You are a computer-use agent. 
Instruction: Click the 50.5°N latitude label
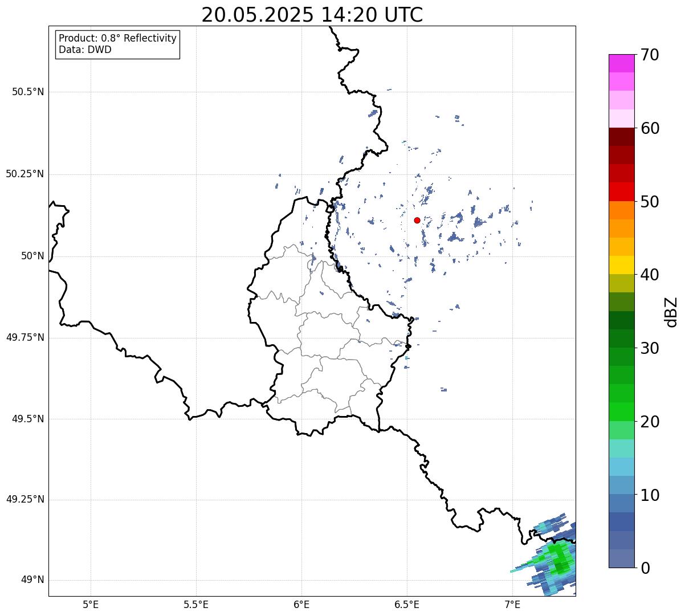pyautogui.click(x=28, y=92)
